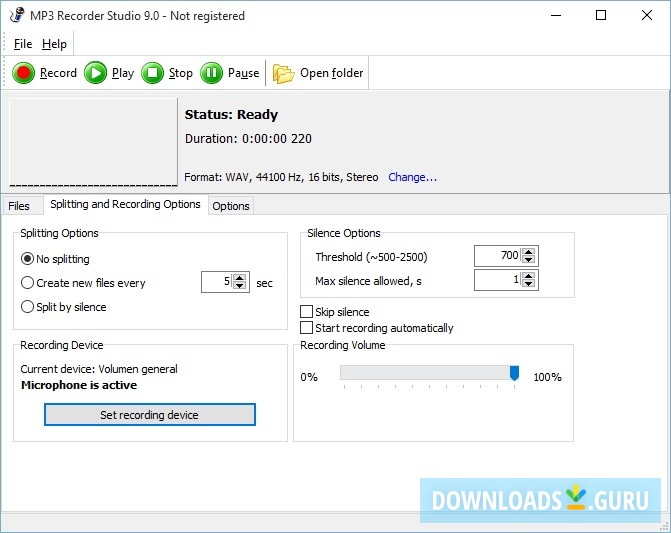Click the green Pause icon
This screenshot has width=671, height=533.
click(x=211, y=73)
